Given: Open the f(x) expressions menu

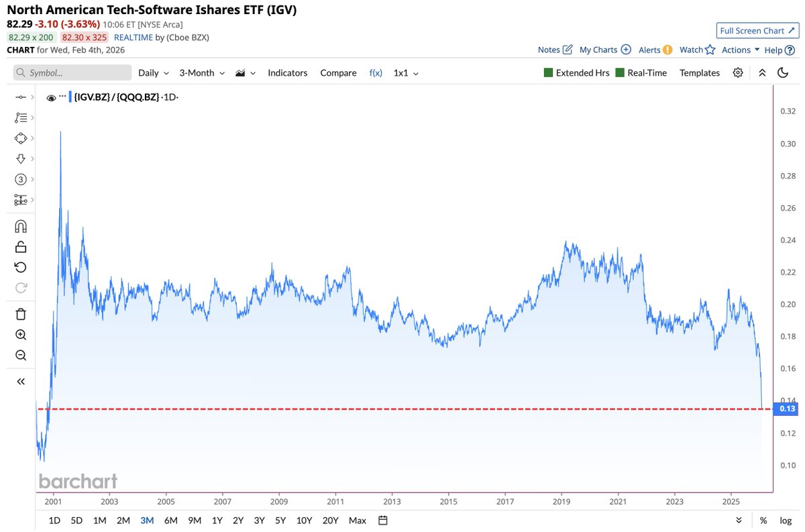Looking at the screenshot, I should [x=376, y=72].
